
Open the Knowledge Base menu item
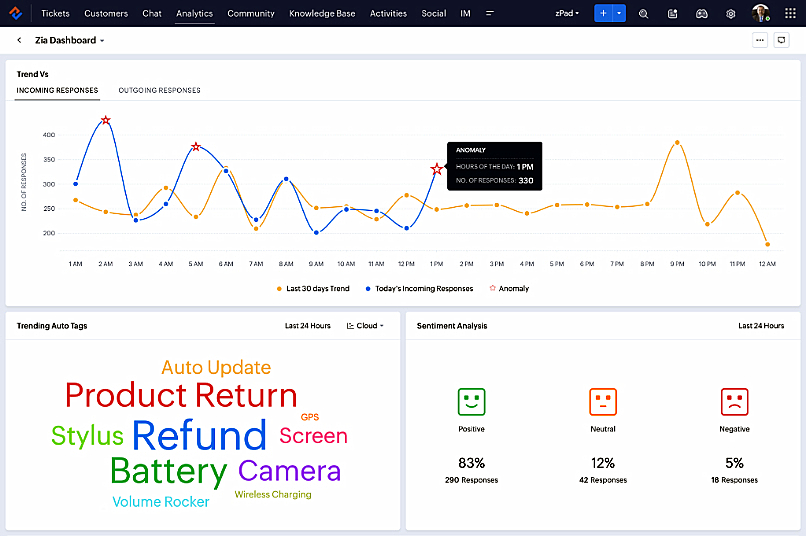322,14
